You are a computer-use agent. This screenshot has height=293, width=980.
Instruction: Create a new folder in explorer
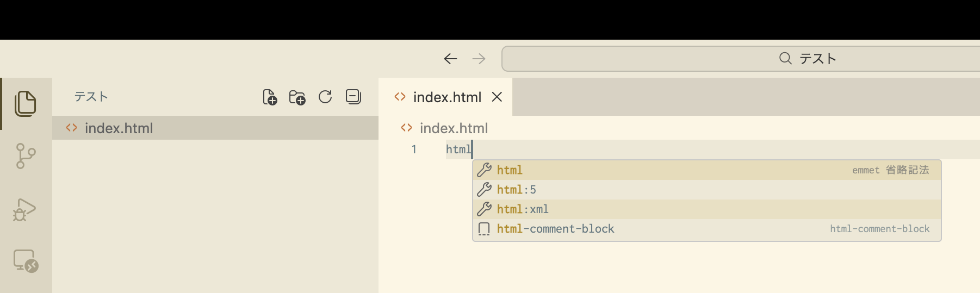coord(297,97)
